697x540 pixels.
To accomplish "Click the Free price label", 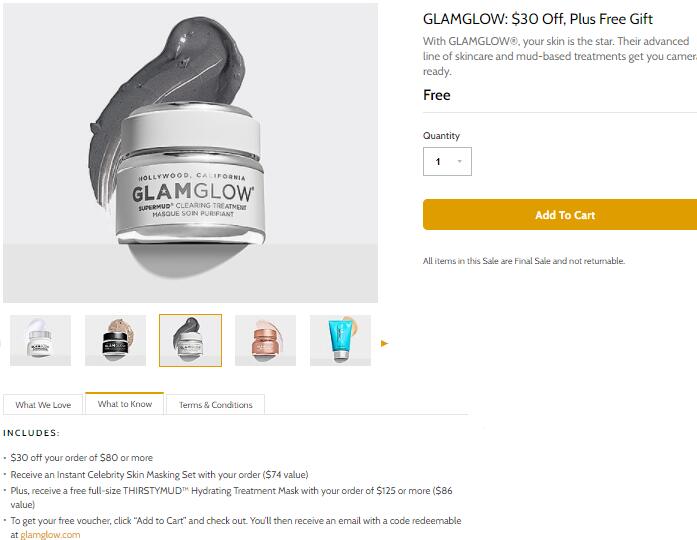I will coord(437,95).
